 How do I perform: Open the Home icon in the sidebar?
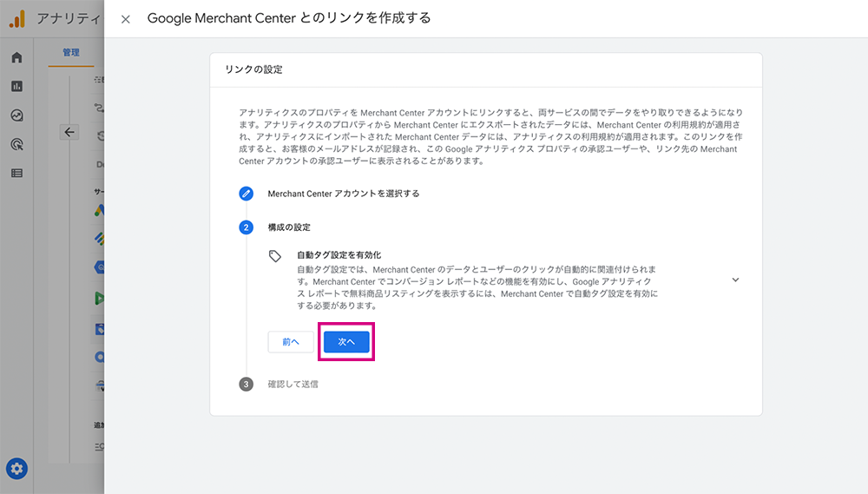[x=16, y=57]
